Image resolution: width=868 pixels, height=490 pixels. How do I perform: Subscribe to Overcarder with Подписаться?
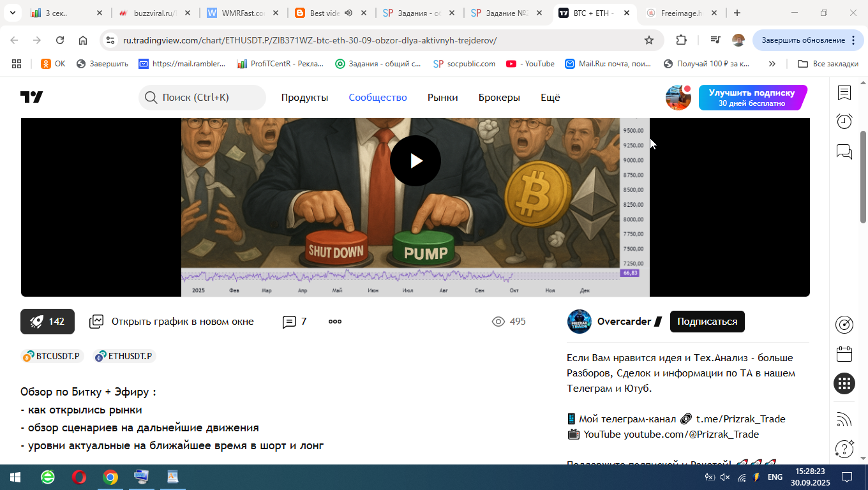click(x=707, y=322)
